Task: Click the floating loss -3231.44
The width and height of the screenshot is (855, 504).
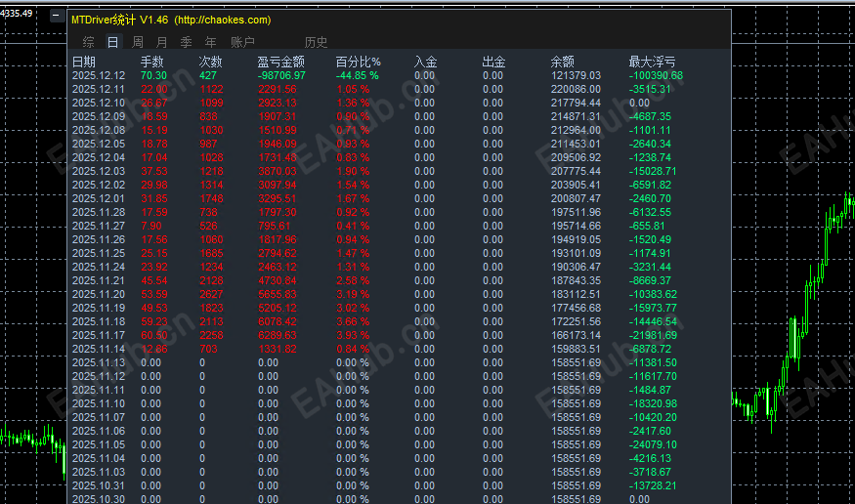Action: 650,267
